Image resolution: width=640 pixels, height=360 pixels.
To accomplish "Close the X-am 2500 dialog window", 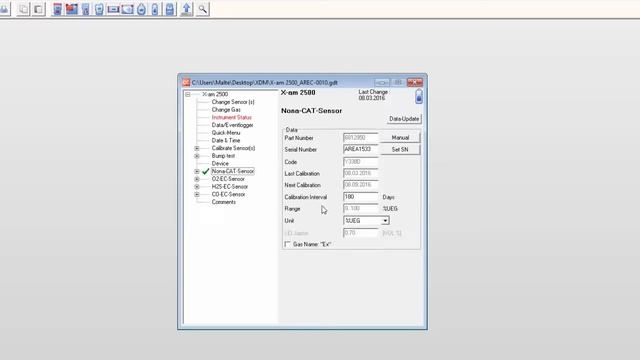I will [x=415, y=82].
